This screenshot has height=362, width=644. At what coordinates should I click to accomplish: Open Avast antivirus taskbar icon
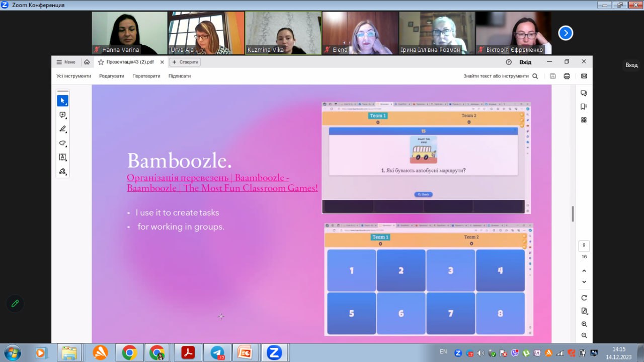pos(100,352)
